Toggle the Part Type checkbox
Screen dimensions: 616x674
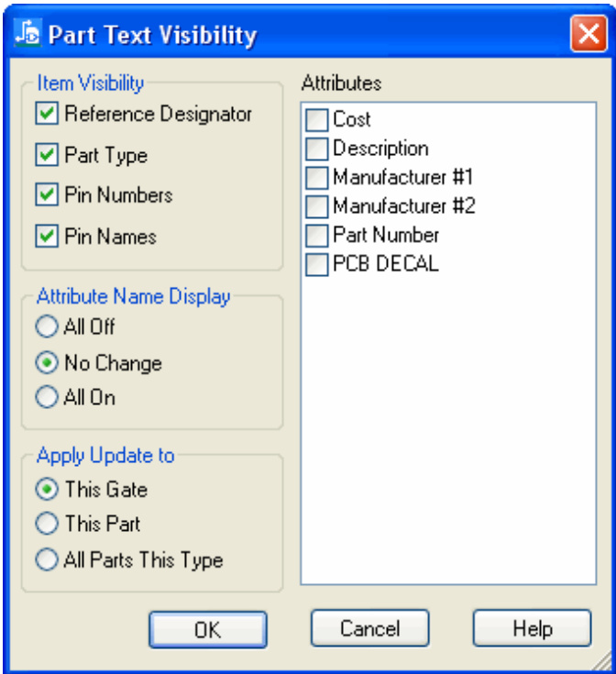click(47, 155)
